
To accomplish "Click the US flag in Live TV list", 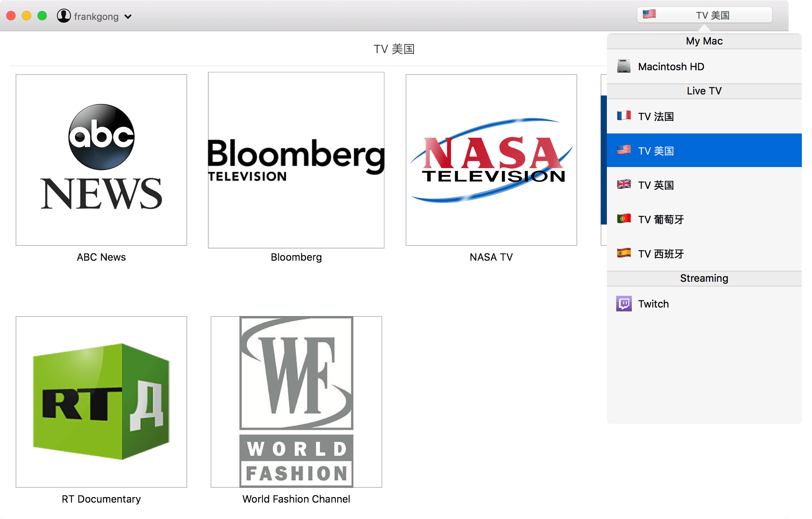I will coord(624,150).
